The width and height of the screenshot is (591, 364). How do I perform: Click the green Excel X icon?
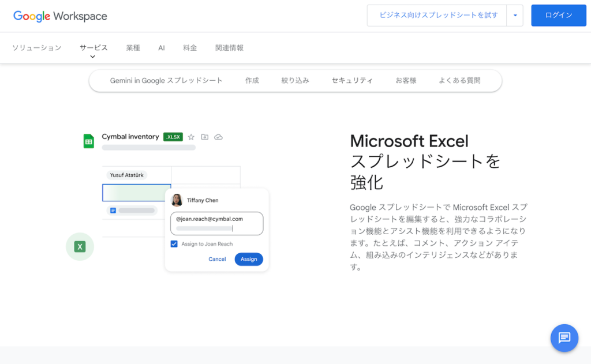pos(80,247)
